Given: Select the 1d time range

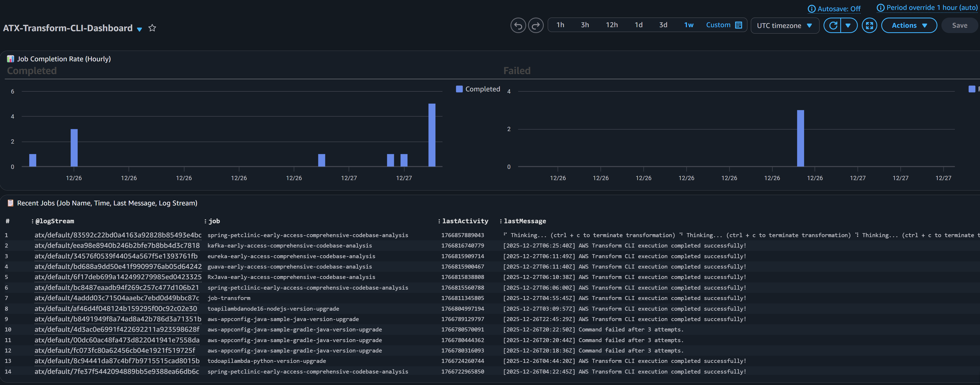Looking at the screenshot, I should pos(638,25).
